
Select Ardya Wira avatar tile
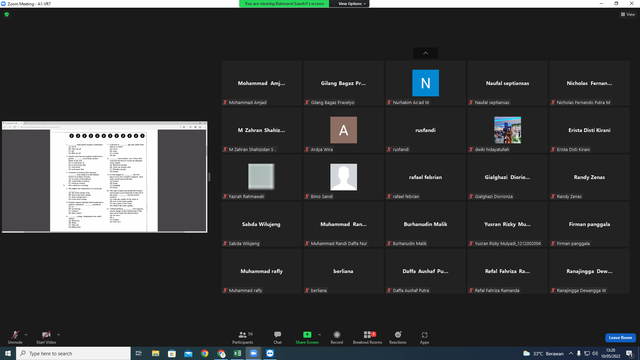click(343, 130)
